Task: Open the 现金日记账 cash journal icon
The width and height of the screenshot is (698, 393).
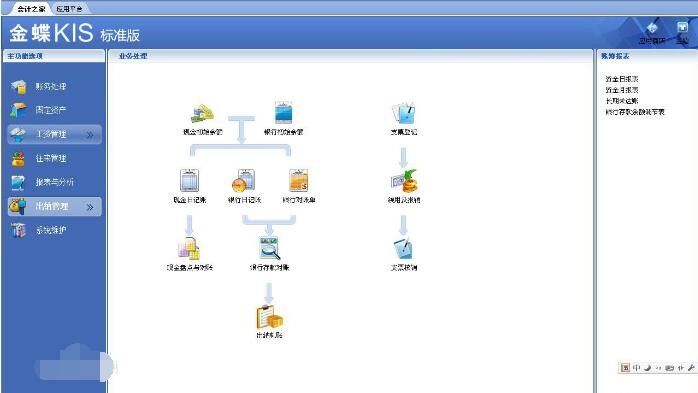Action: point(190,180)
